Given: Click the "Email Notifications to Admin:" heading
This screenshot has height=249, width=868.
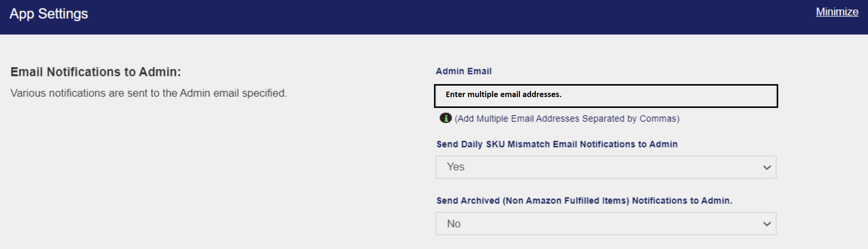Looking at the screenshot, I should coord(96,72).
